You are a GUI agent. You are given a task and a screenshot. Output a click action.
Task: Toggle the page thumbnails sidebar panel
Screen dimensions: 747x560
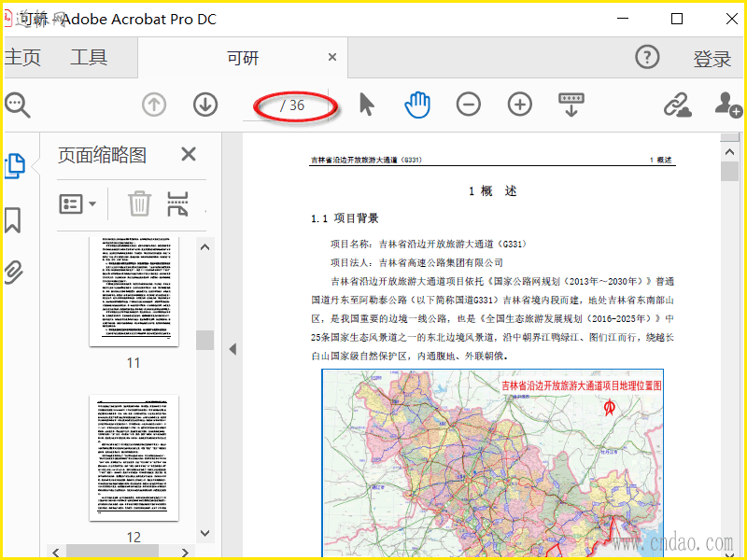pyautogui.click(x=14, y=166)
